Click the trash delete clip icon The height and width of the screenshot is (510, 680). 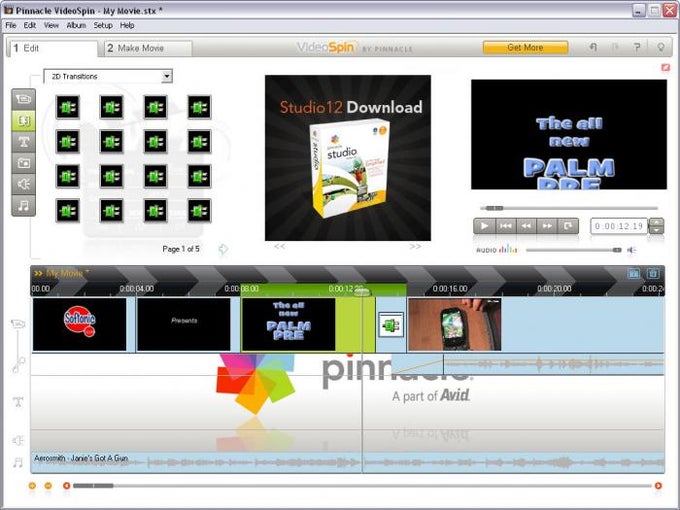point(653,273)
